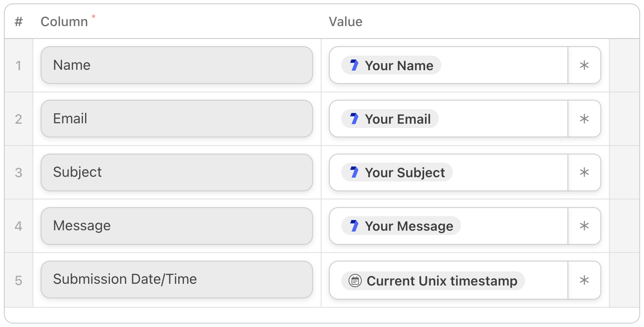Click the asterisk button in Email row
Screen dimensions: 644x327
(584, 119)
